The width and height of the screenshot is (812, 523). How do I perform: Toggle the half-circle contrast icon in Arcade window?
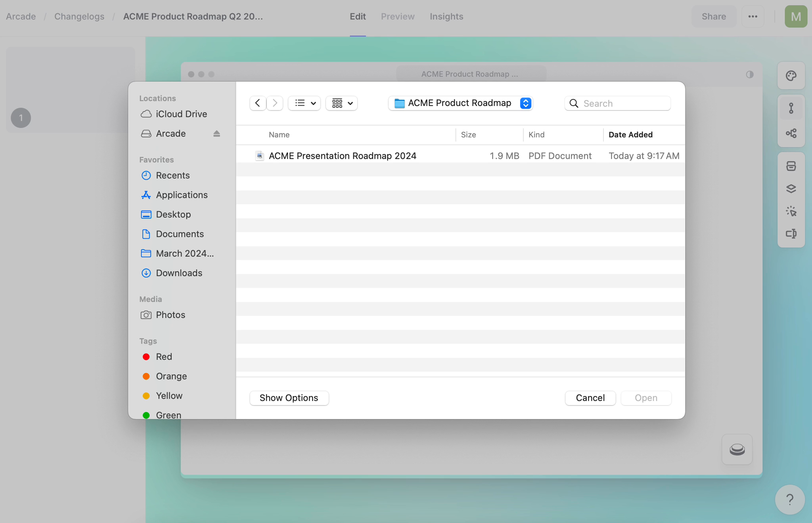click(749, 74)
